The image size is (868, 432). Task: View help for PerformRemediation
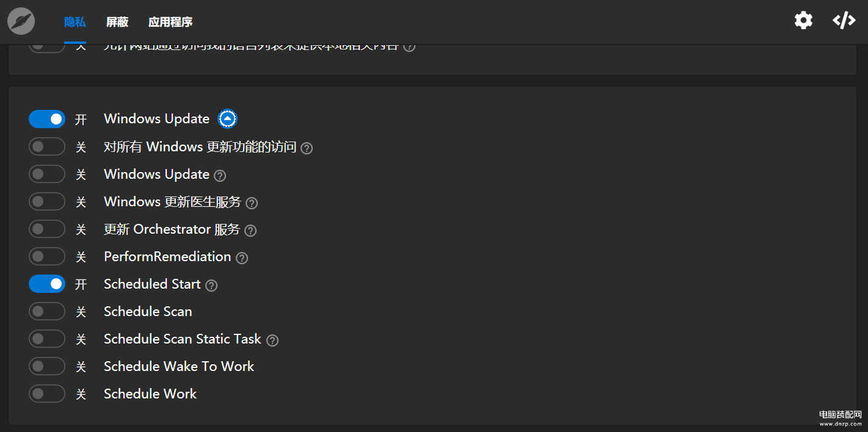[242, 258]
